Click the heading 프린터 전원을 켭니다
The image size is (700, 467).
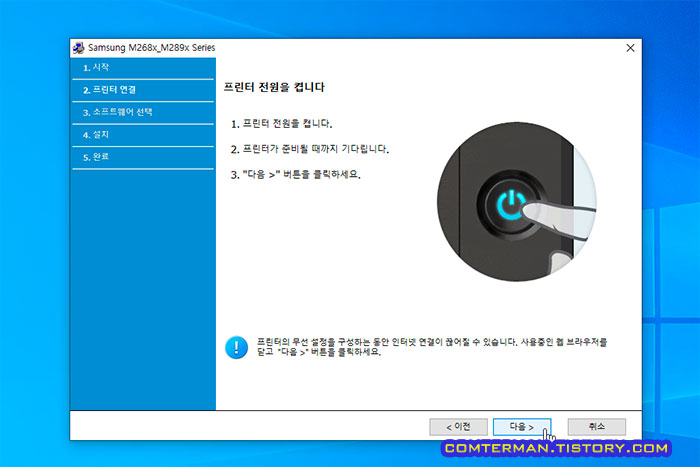click(274, 87)
